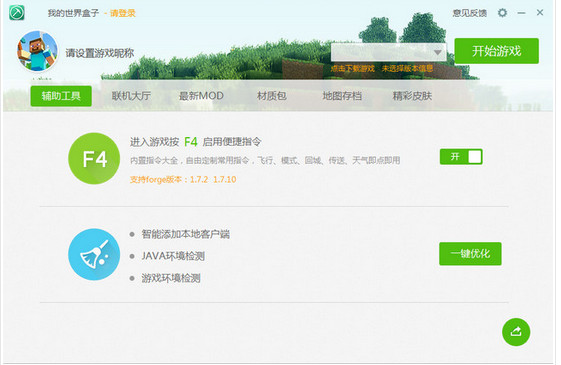
Task: Click the 未选择版本信息 text
Action: coord(407,68)
